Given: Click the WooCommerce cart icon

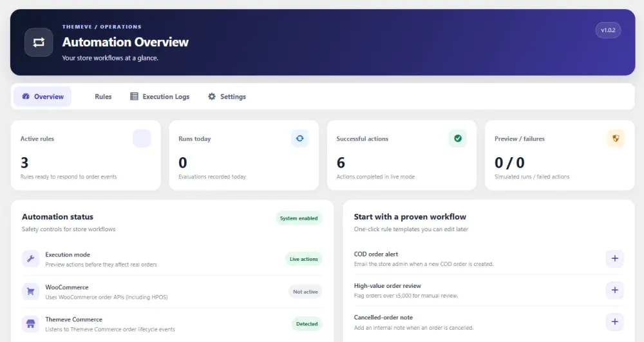Looking at the screenshot, I should [x=30, y=292].
